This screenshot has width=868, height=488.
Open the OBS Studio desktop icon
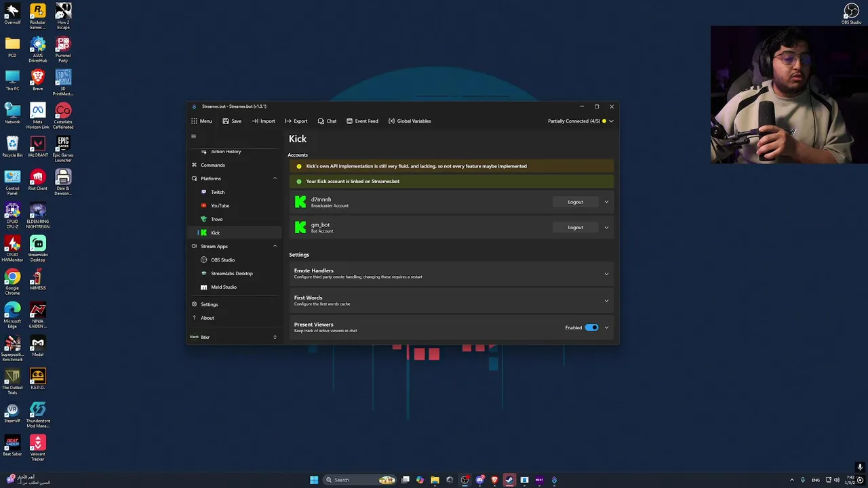(852, 14)
